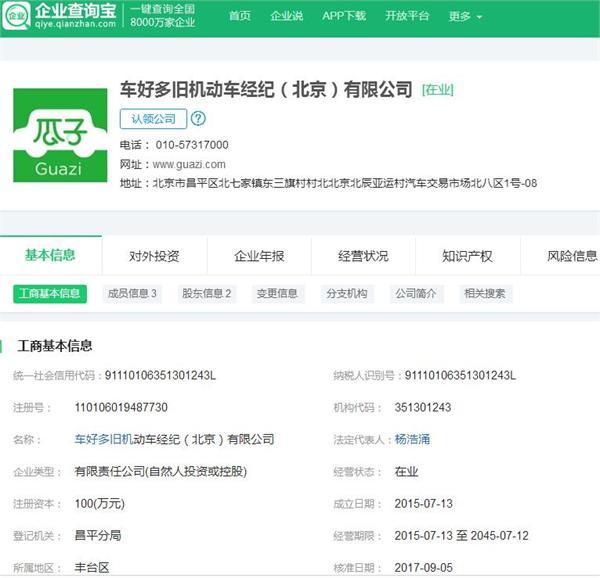Click enterprise type 有限责任公司 value

[x=161, y=471]
